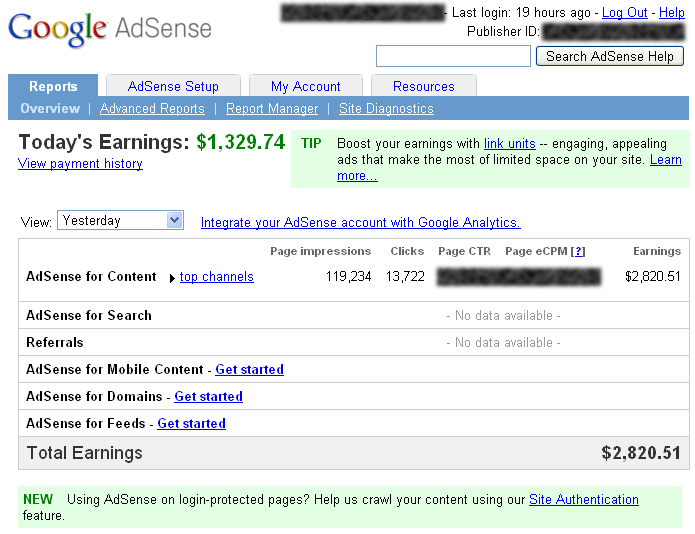
Task: Select the Overview sub-tab
Action: coord(50,108)
